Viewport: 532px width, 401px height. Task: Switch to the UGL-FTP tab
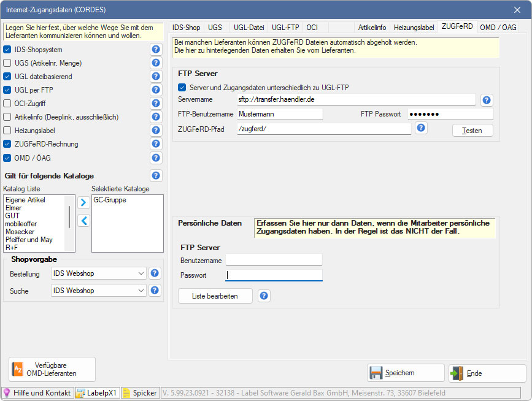(285, 28)
